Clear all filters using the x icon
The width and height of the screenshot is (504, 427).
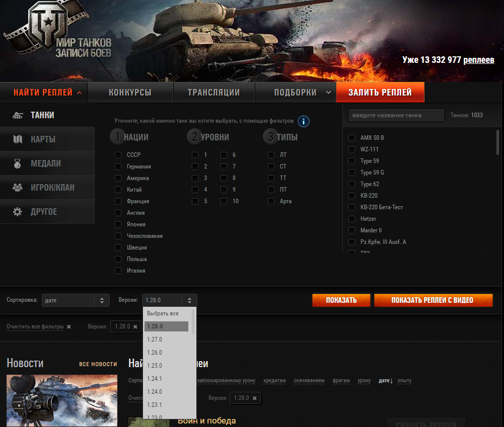[x=69, y=327]
